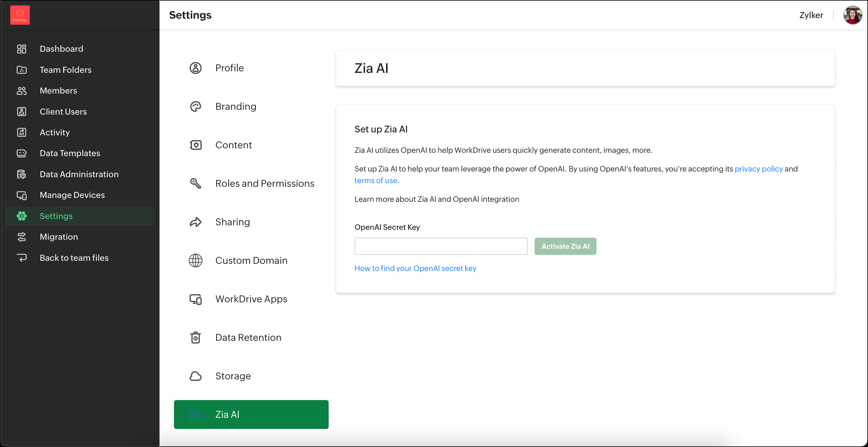Image resolution: width=868 pixels, height=447 pixels.
Task: Click the Profile user circle icon
Action: pyautogui.click(x=195, y=68)
